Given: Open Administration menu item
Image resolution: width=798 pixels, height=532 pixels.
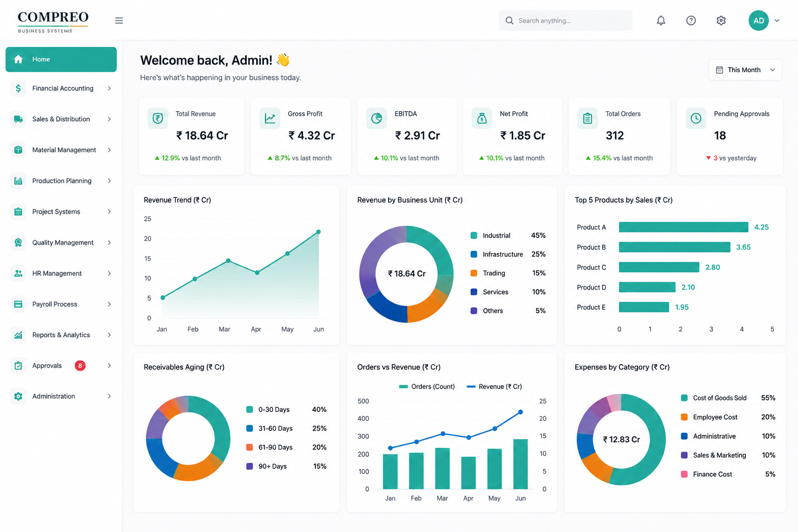Looking at the screenshot, I should [x=61, y=396].
